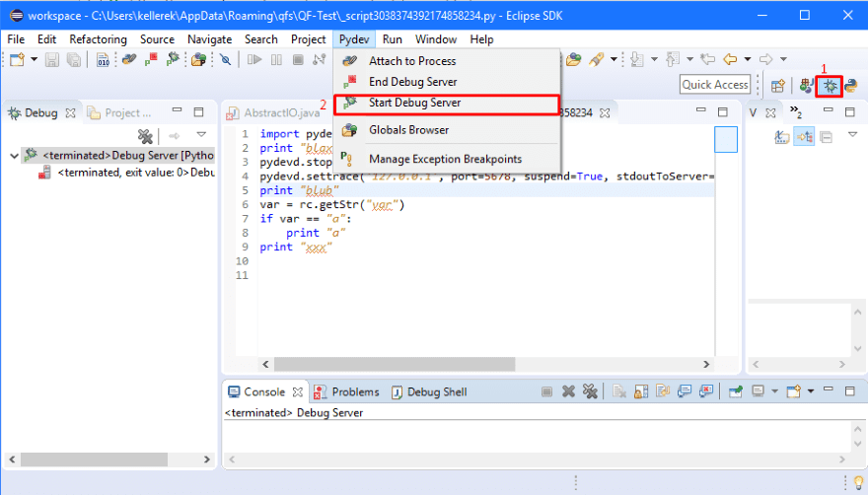This screenshot has height=495, width=868.
Task: Toggle Skip All Breakpoints icon
Action: pos(225,59)
